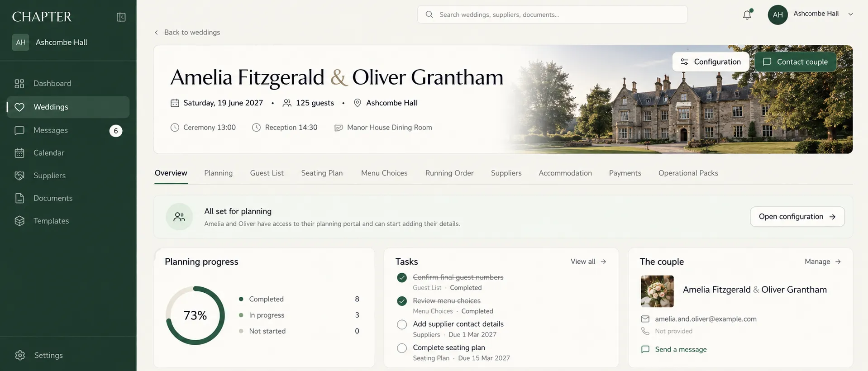The height and width of the screenshot is (371, 868).
Task: Go to the Menu Choices tab
Action: coord(384,173)
